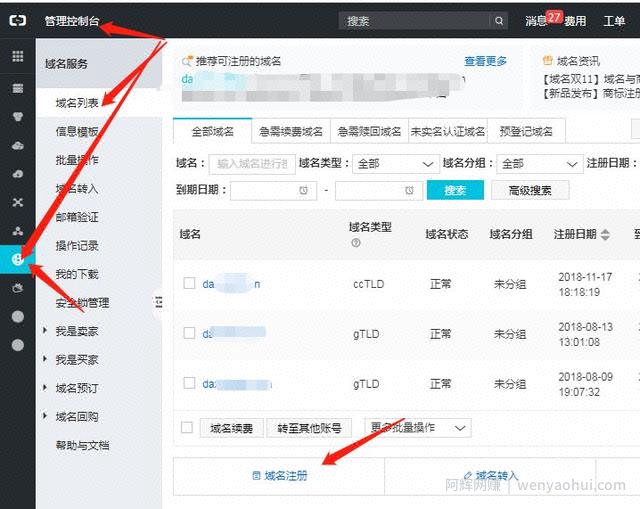Viewport: 640px width, 509px height.
Task: Click the three-node cluster icon in the dark sidebar
Action: (18, 231)
